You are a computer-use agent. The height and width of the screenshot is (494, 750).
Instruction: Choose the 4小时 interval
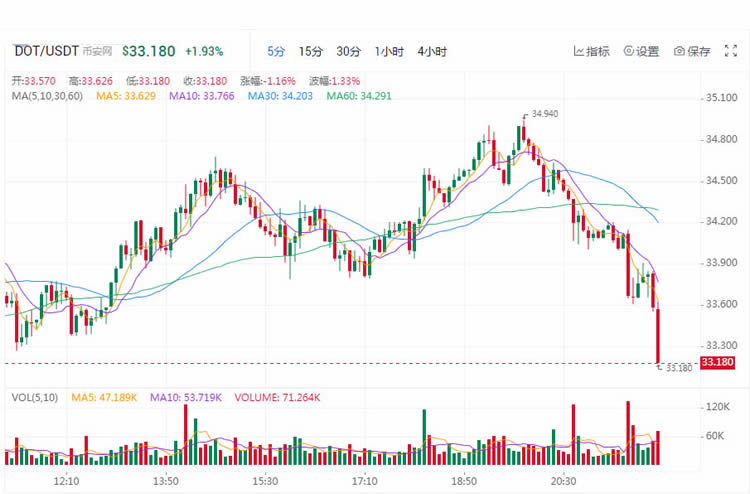click(x=432, y=52)
